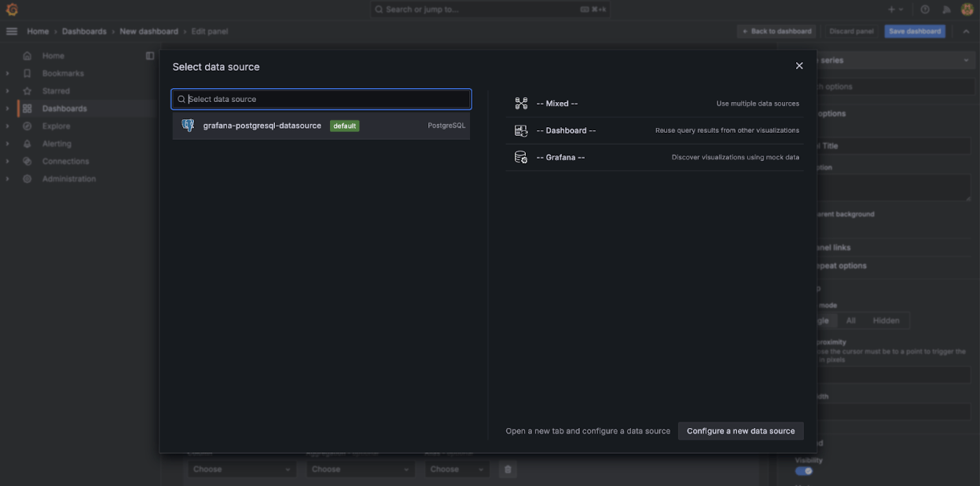Open the first Choose dropdown

click(242, 470)
